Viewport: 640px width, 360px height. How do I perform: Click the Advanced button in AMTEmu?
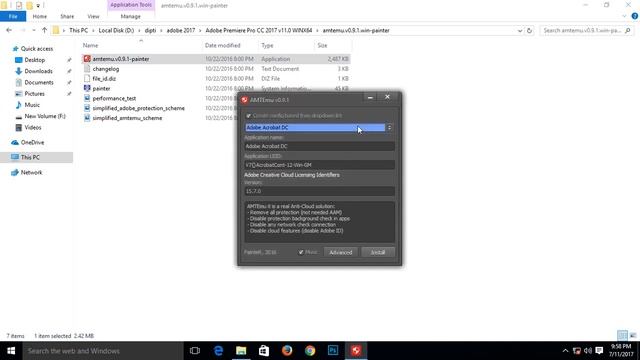click(340, 252)
